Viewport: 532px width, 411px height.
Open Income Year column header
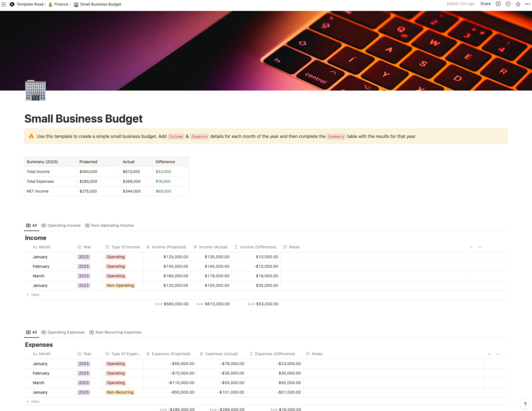click(x=84, y=247)
